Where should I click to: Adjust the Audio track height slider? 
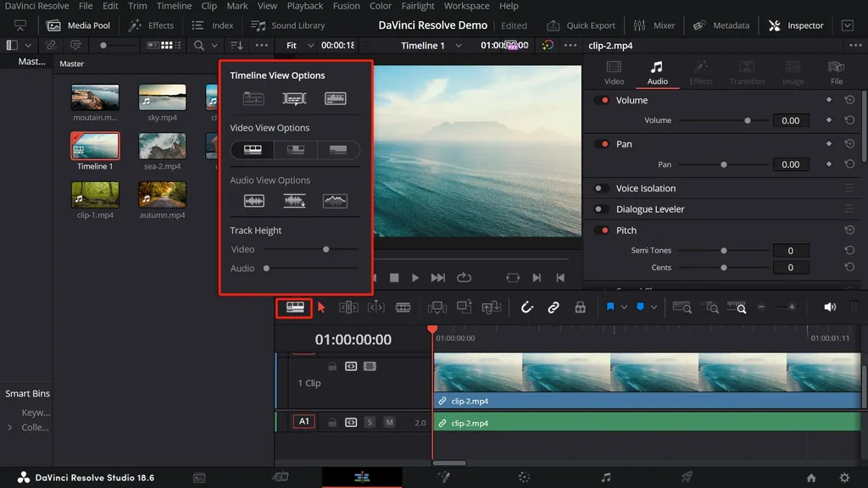(266, 269)
